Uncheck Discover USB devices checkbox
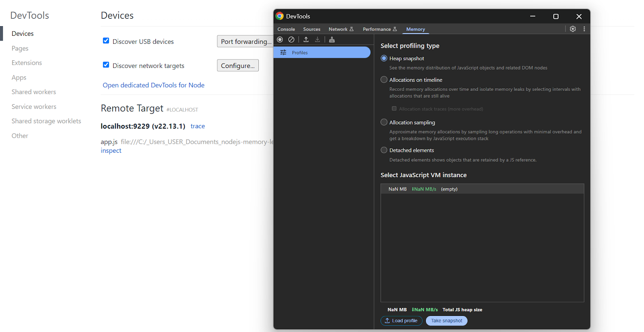Image resolution: width=644 pixels, height=332 pixels. [x=106, y=41]
